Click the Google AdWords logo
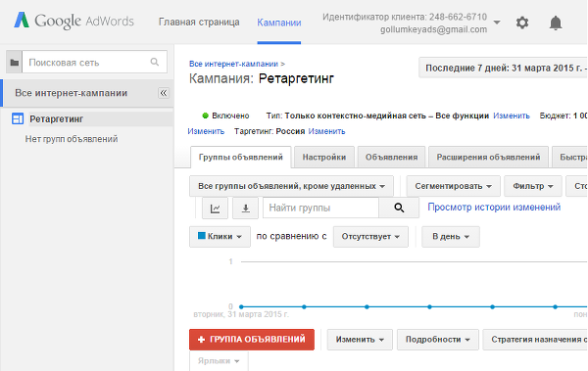 click(73, 21)
